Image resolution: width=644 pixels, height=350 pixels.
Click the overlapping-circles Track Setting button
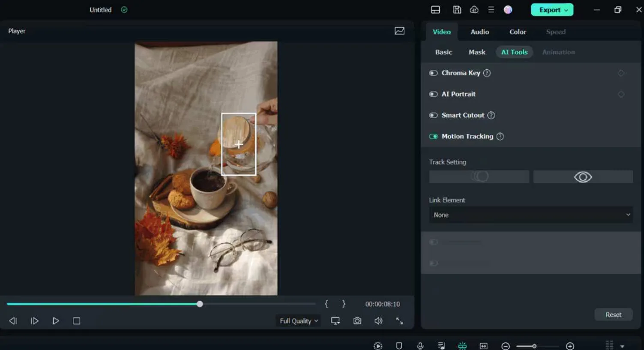click(479, 176)
